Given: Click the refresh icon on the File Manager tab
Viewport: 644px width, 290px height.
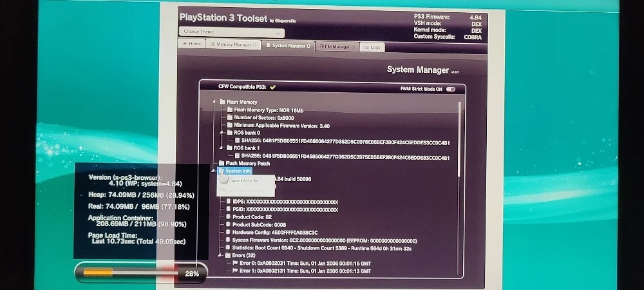Looking at the screenshot, I should [353, 47].
